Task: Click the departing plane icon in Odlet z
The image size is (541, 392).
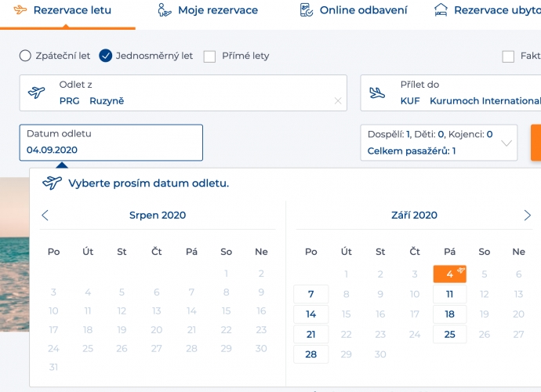Action: click(36, 93)
